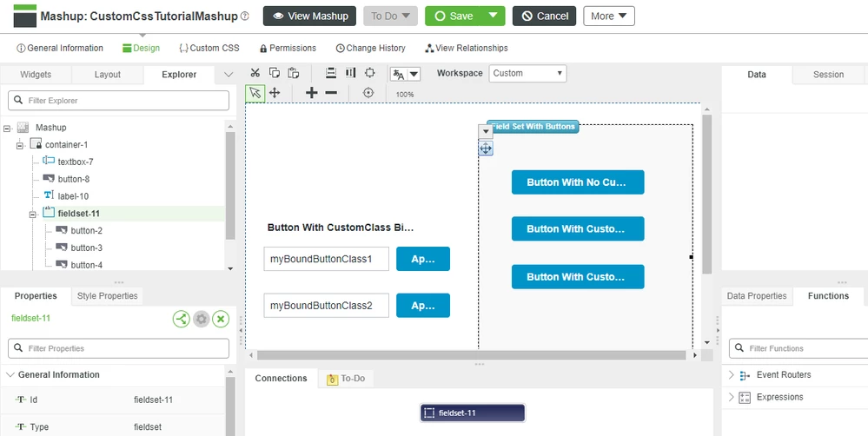Open the Workspace Custom dropdown

point(527,73)
